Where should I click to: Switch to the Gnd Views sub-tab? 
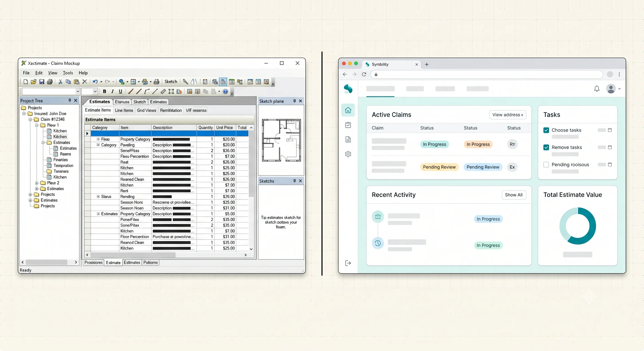[147, 110]
